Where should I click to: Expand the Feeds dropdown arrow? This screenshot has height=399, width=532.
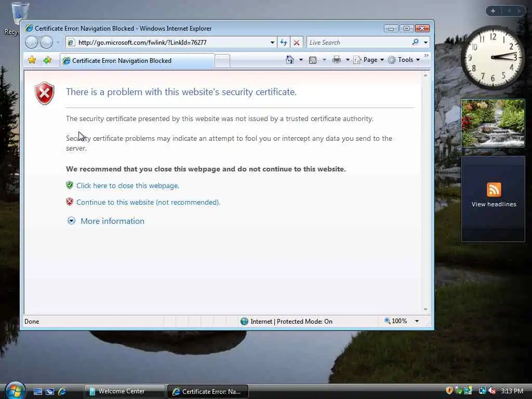coord(324,60)
